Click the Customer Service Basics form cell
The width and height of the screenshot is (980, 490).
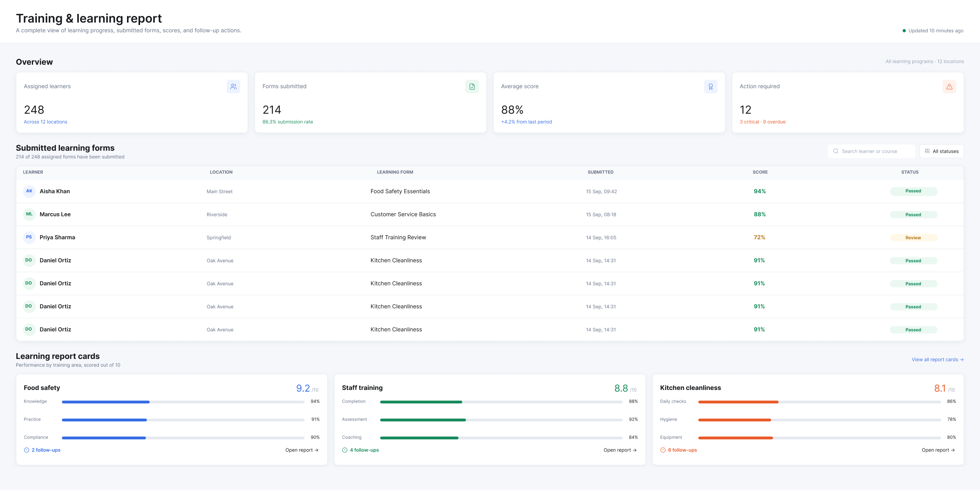pos(403,214)
